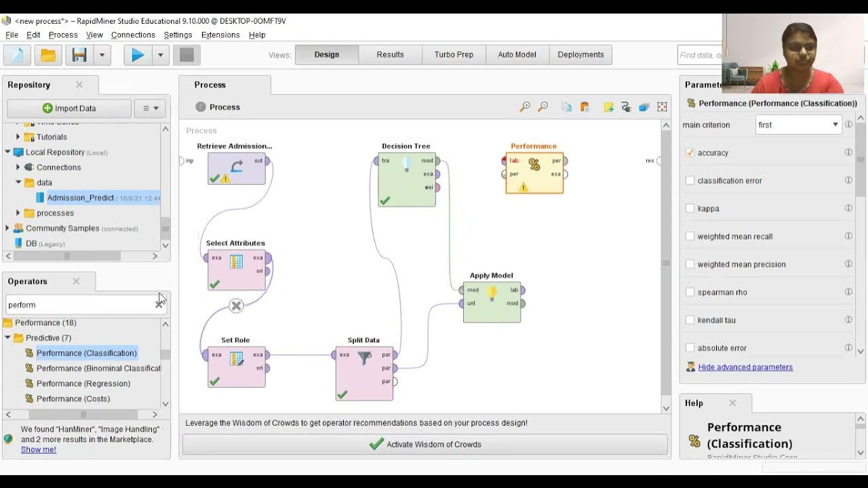Add note icon in process toolbar
This screenshot has width=868, height=488.
[608, 107]
